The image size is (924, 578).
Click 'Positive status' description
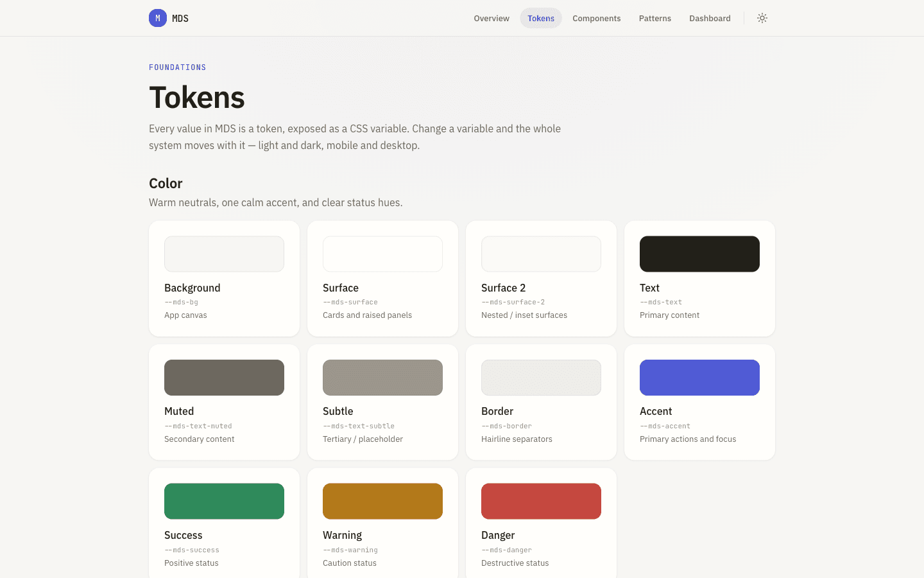tap(191, 563)
